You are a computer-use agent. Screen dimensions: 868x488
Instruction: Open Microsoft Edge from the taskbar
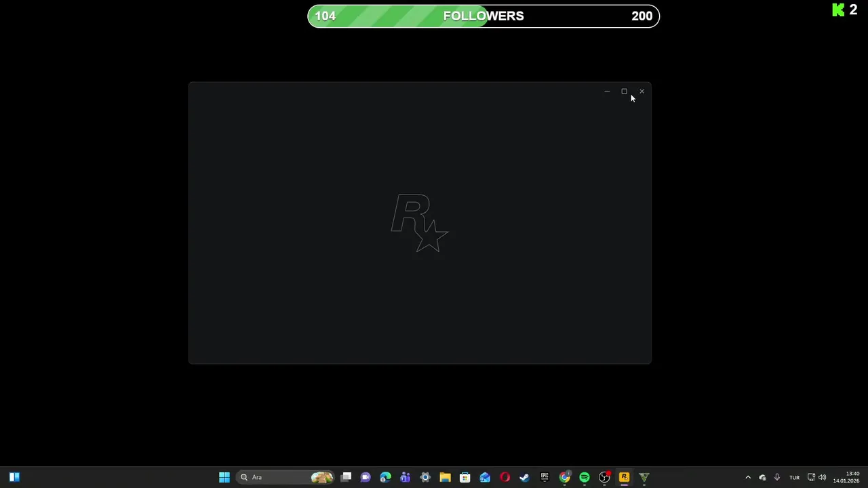pyautogui.click(x=385, y=477)
